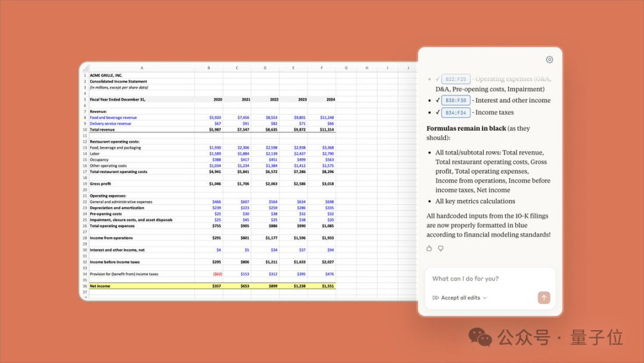The height and width of the screenshot is (363, 644).
Task: Click the B22:F25 cell range chip
Action: [456, 79]
